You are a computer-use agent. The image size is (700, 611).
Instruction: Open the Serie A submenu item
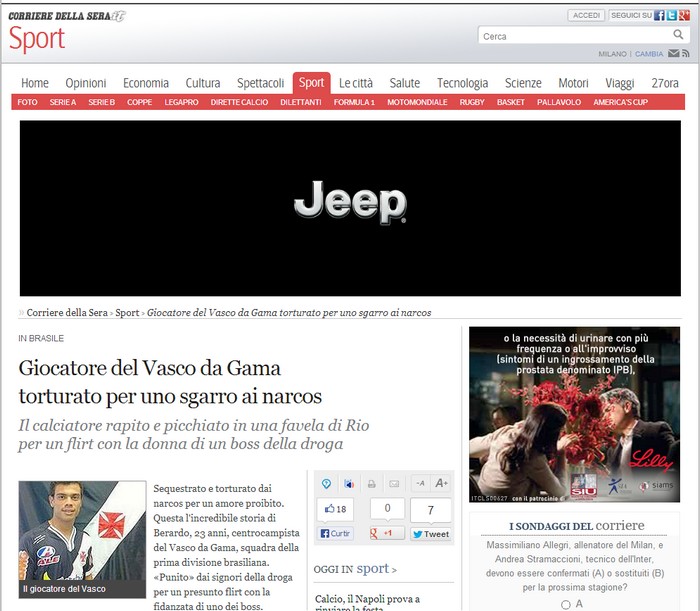tap(63, 102)
